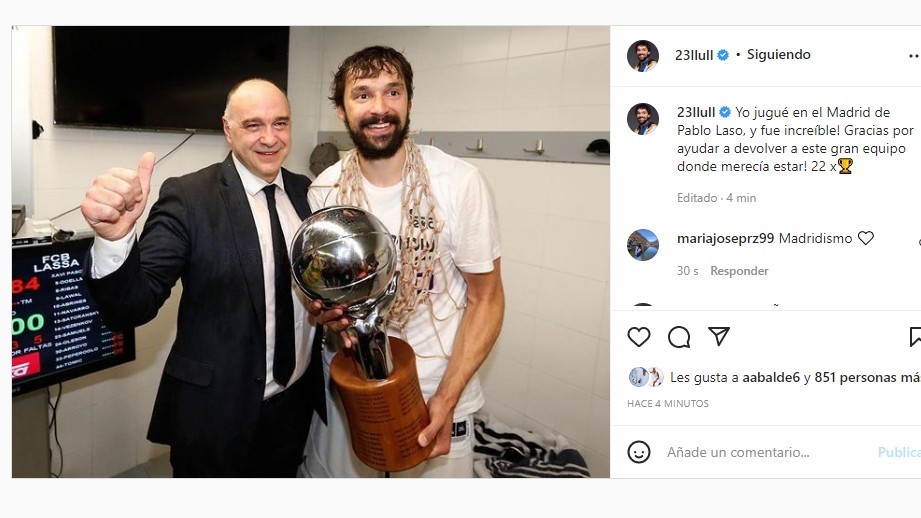Like the post with the heart icon
The image size is (921, 518).
(638, 337)
